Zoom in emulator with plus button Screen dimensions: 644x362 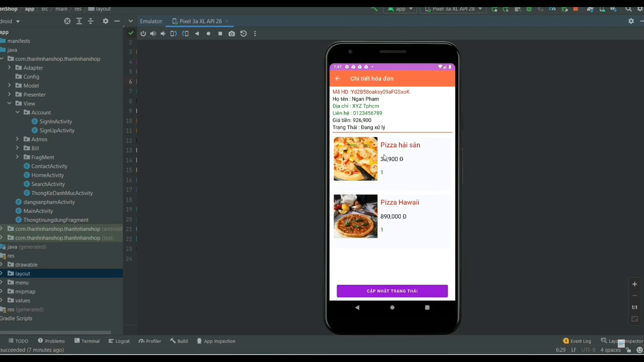[x=635, y=284]
